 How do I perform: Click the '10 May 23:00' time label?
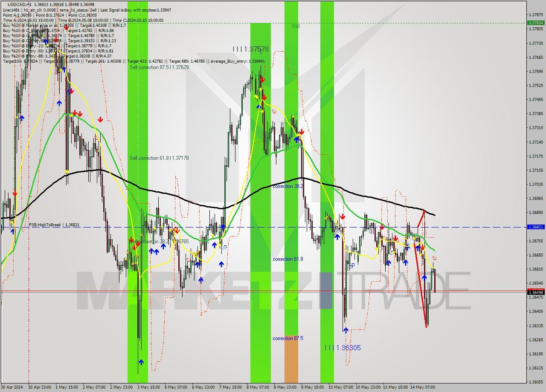[x=368, y=387]
